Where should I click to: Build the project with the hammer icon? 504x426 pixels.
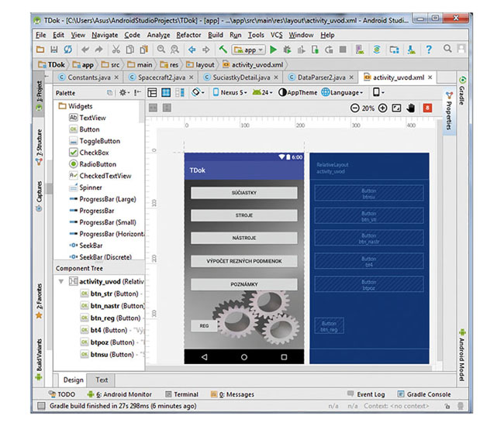[x=223, y=50]
